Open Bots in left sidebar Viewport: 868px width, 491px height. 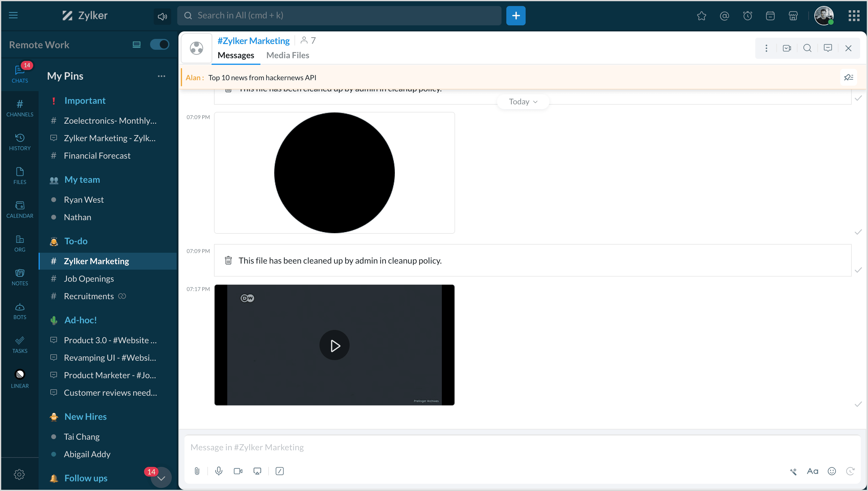[20, 311]
